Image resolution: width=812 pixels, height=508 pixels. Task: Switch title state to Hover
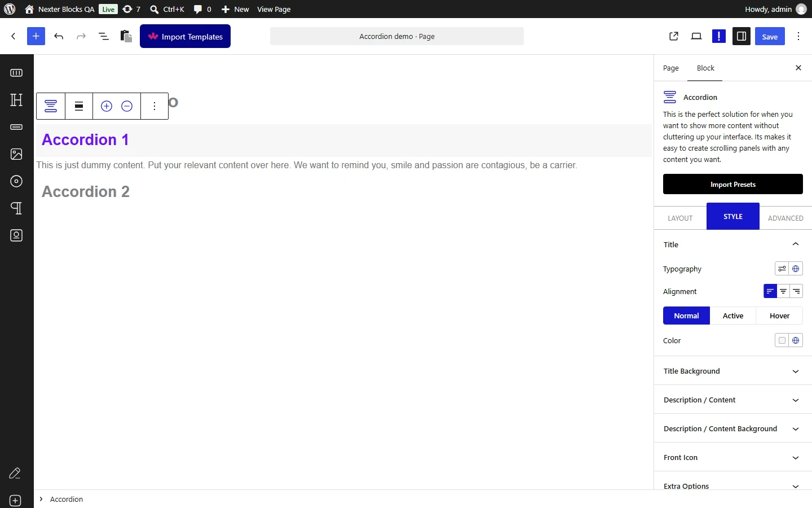click(779, 316)
